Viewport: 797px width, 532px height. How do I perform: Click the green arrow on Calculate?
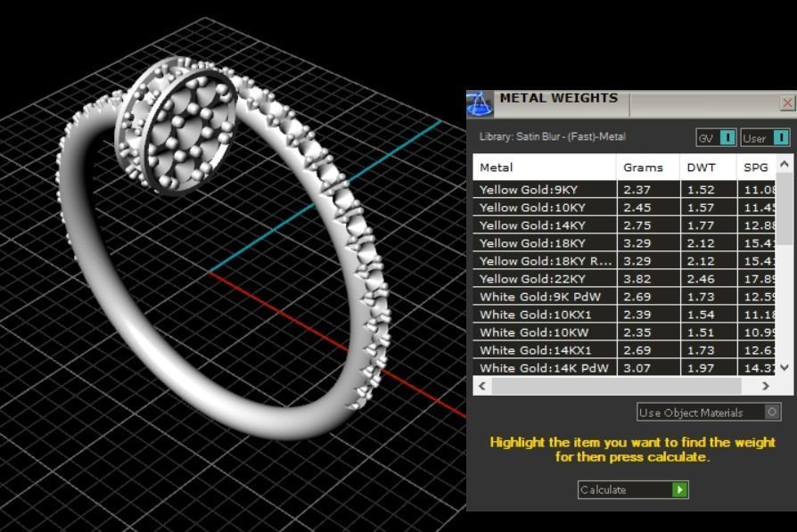[x=679, y=490]
